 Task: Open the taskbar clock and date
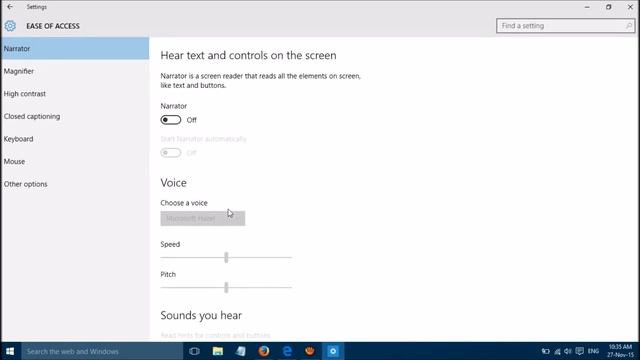[x=620, y=351]
